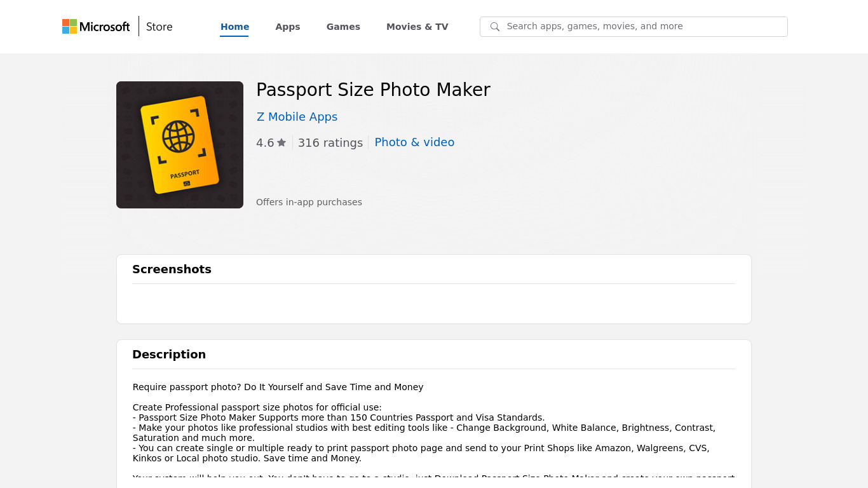Open the Apps tab
Viewport: 868px width, 488px height.
coord(288,27)
